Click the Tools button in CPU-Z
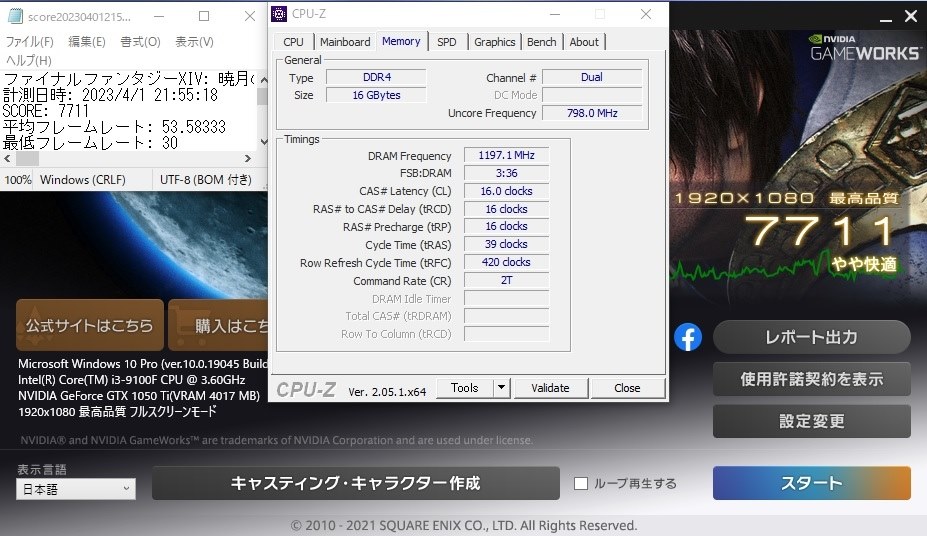 click(x=465, y=388)
